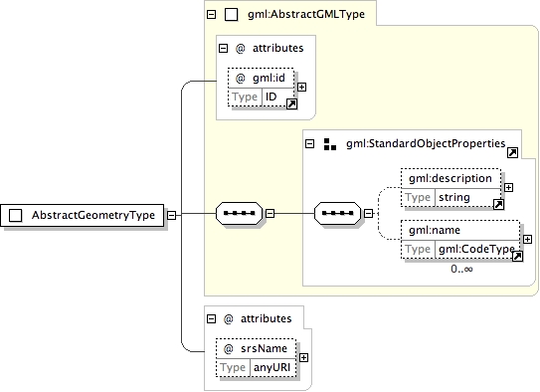Select the gml:AbstractGMLType title text

[x=306, y=15]
